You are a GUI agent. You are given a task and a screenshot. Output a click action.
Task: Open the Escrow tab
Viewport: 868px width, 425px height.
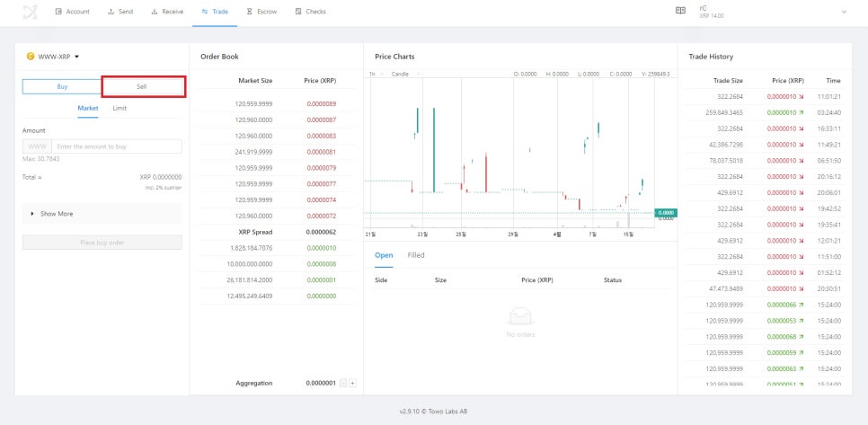(261, 12)
